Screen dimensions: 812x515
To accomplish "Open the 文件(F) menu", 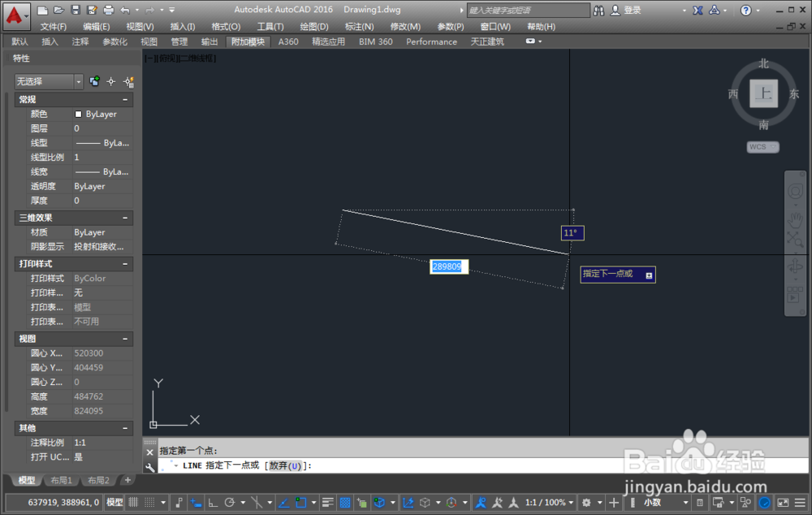I will (54, 27).
